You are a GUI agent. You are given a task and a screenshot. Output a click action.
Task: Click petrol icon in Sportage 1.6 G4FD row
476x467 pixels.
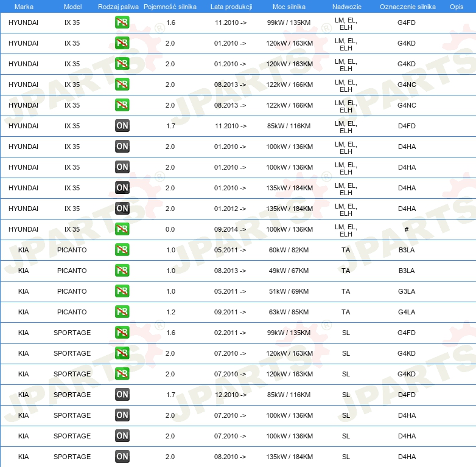122,333
